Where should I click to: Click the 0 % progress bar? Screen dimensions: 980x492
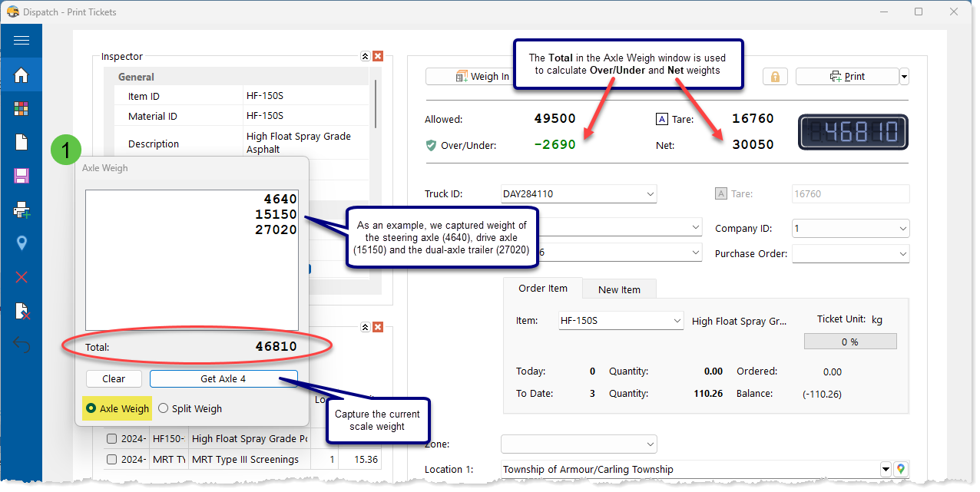(849, 342)
